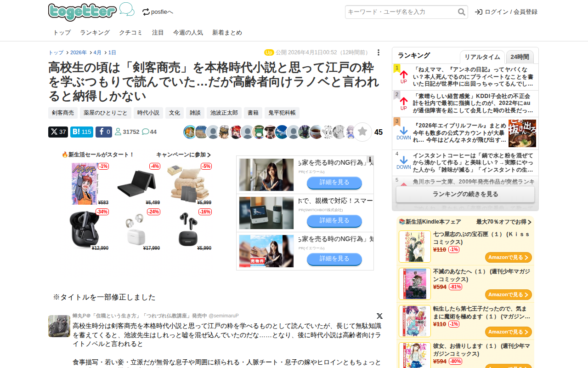588x368 pixels.
Task: Click the view count person icon 31752
Action: 118,132
